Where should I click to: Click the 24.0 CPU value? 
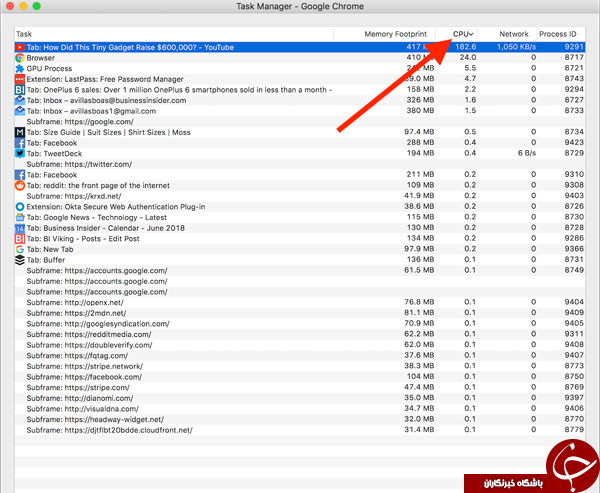tap(468, 57)
